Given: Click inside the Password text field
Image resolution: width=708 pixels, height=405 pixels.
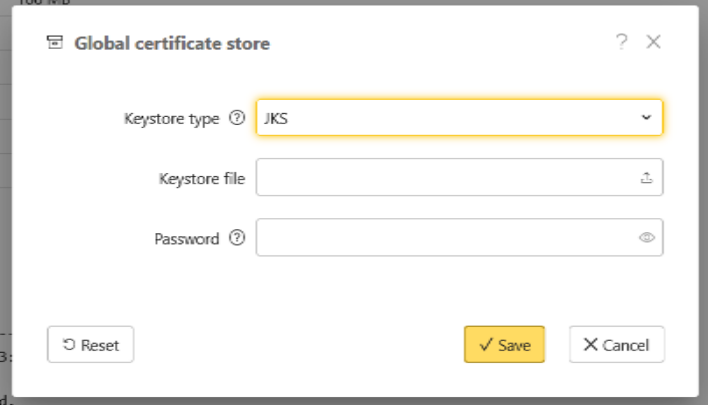Looking at the screenshot, I should [445, 238].
